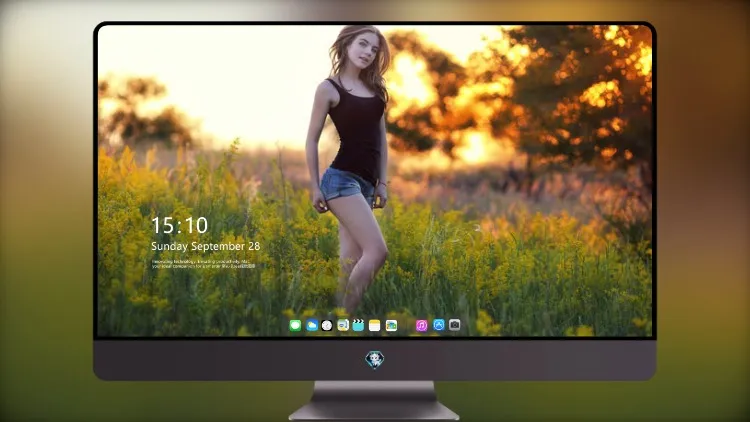Launch the pink iTunes music app

[421, 325]
